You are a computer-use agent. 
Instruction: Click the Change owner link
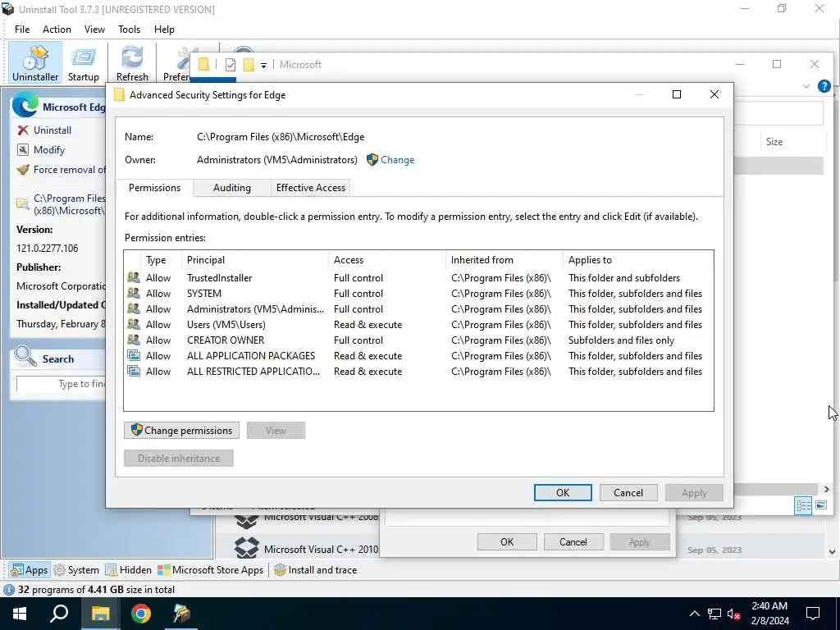397,160
